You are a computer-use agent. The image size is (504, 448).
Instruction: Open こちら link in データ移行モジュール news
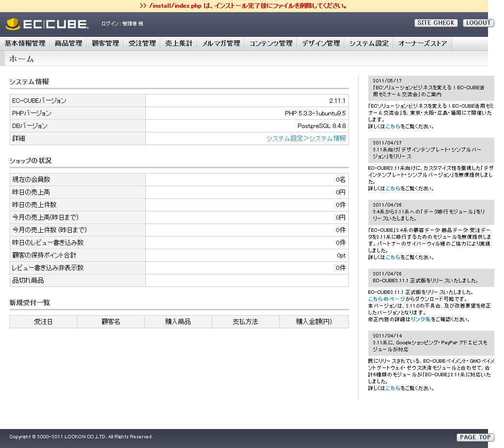[x=393, y=257]
